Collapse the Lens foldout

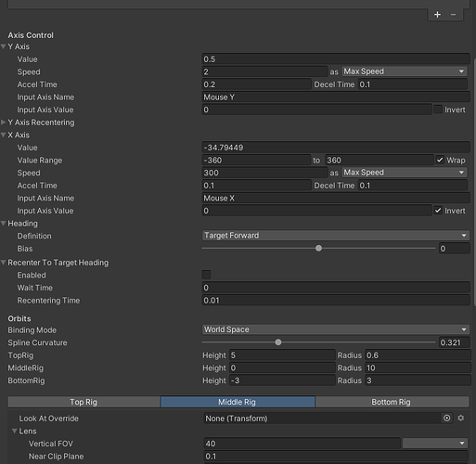(14, 431)
